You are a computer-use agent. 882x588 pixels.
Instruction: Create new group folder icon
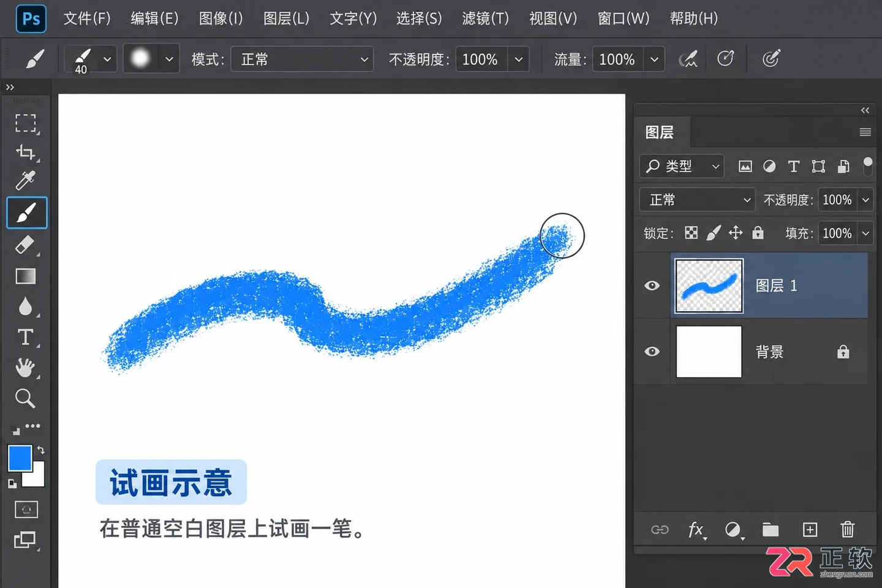(771, 530)
